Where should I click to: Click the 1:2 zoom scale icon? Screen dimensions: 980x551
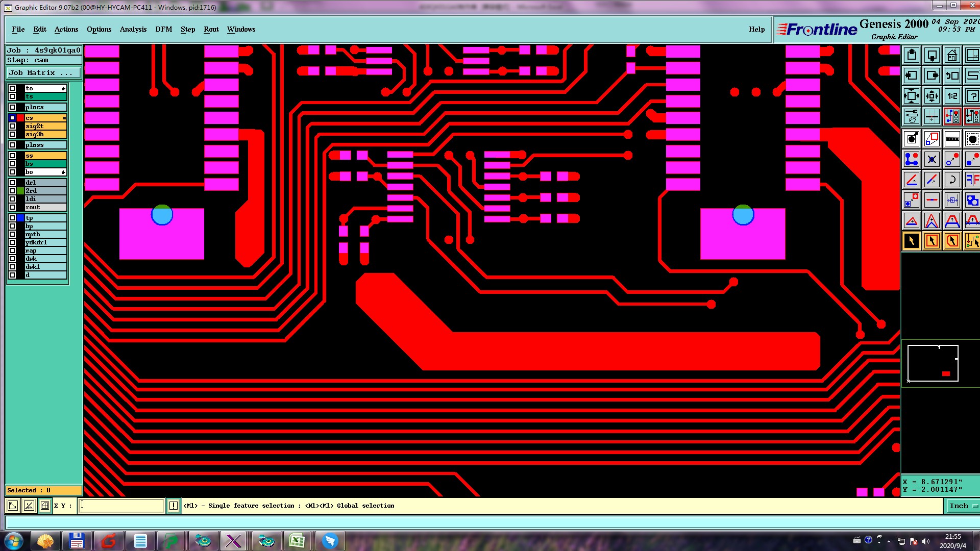952,96
